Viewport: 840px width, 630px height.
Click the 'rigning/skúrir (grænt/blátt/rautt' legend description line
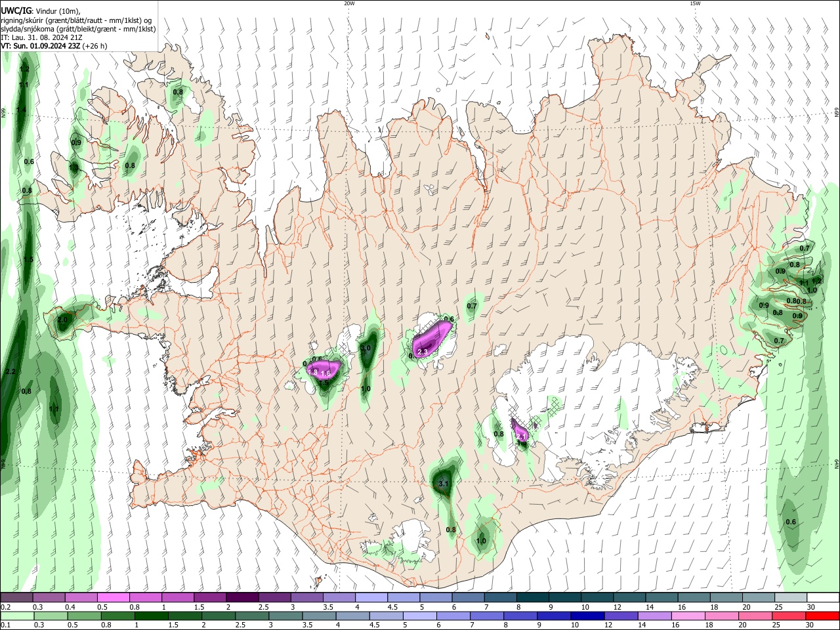click(x=77, y=20)
